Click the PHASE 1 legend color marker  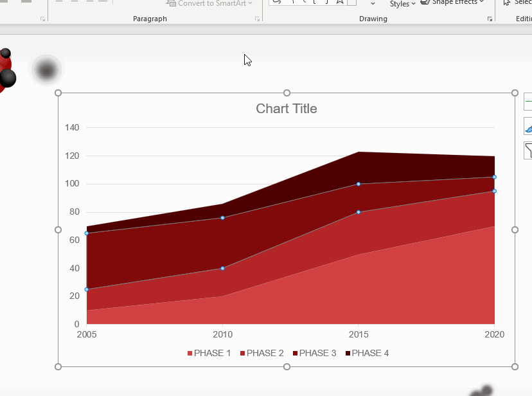(x=190, y=354)
